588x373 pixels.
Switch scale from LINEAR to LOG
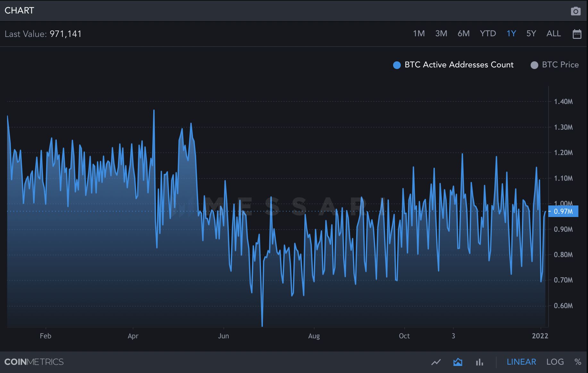tap(555, 362)
